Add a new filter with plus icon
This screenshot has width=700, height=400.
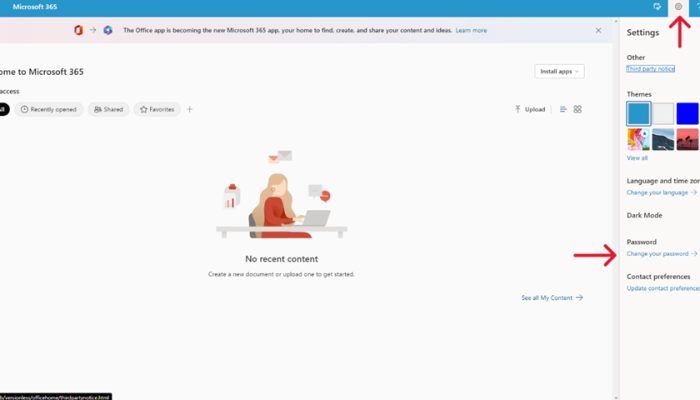coord(190,109)
